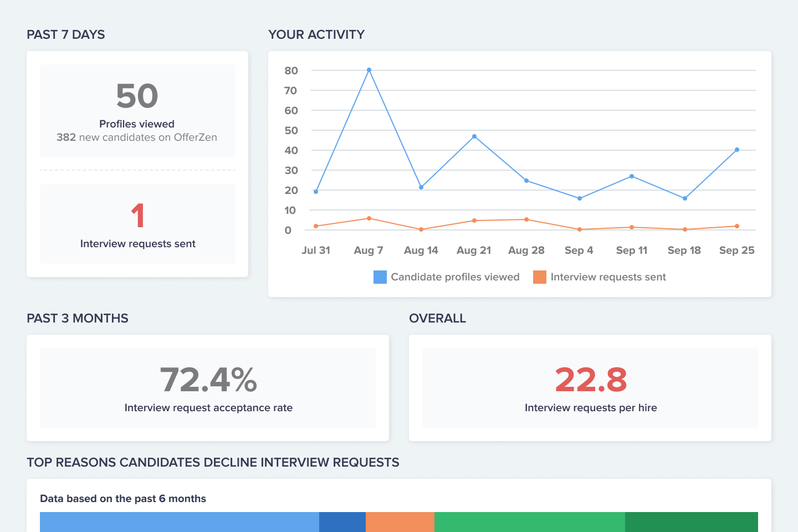Select the blue Candidate profiles viewed legend marker
The height and width of the screenshot is (532, 798).
[x=380, y=277]
